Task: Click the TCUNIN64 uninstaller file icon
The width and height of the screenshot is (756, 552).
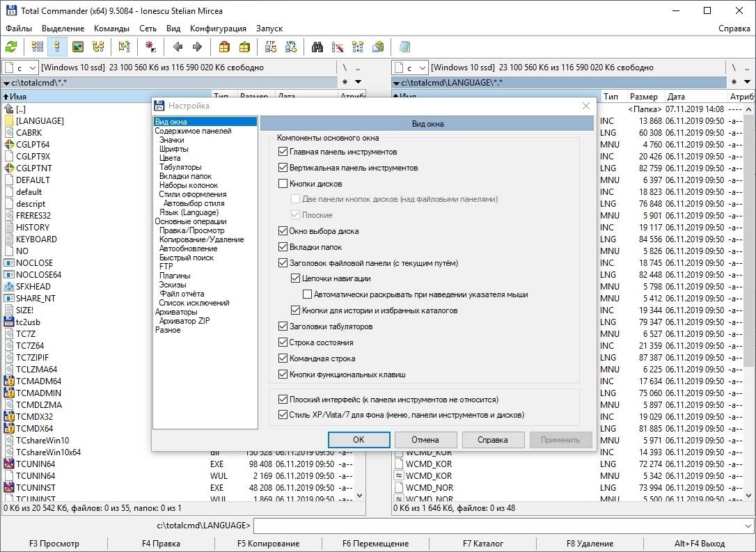Action: coord(9,464)
